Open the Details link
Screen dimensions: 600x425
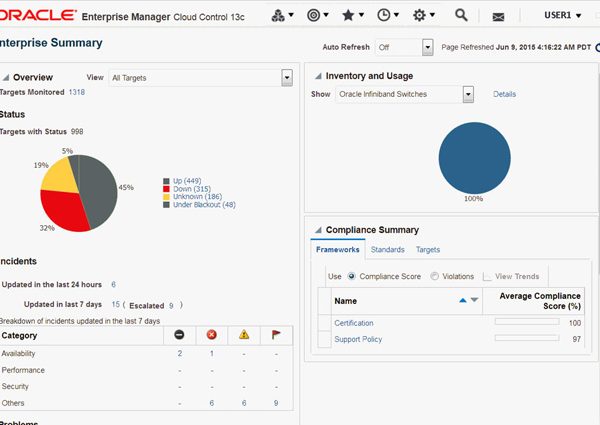coord(504,94)
